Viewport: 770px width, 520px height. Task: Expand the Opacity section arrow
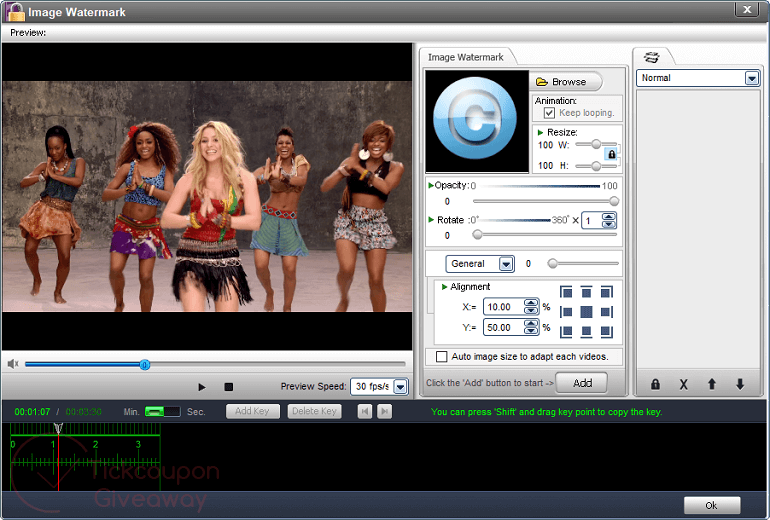(x=431, y=185)
